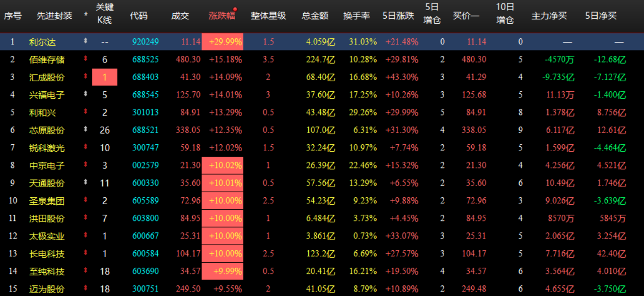Click the marker icon beside 天通股份
644x296 pixels.
[x=86, y=183]
